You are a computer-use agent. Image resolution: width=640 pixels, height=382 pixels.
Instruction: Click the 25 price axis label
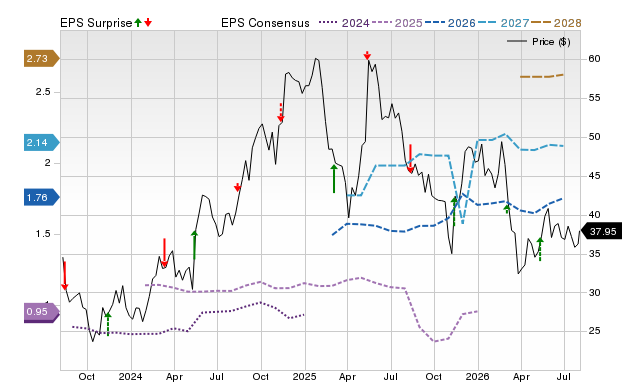(594, 331)
